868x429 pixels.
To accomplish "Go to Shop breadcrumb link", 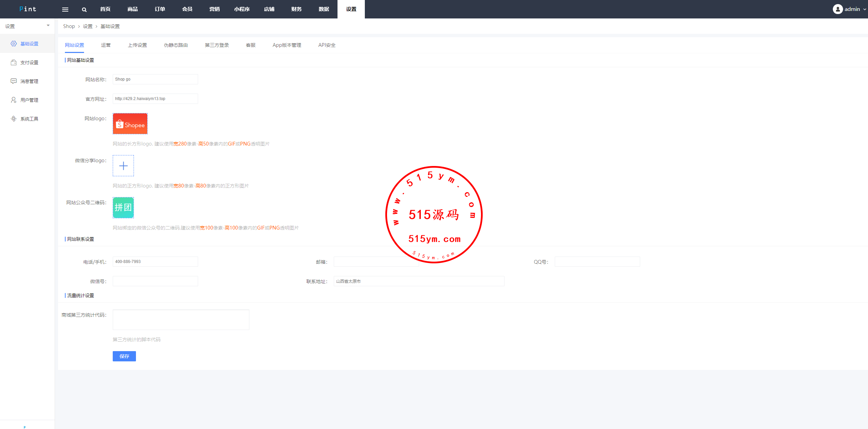I will pyautogui.click(x=69, y=26).
